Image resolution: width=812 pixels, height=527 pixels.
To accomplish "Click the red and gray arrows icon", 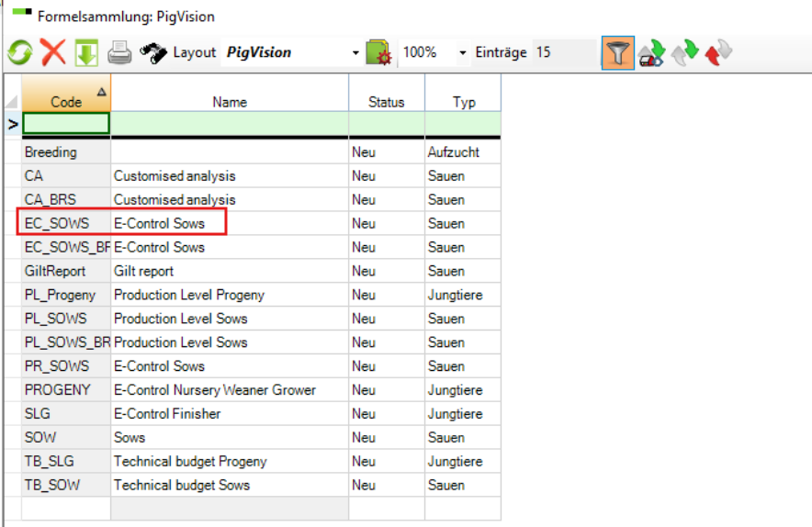I will (x=718, y=53).
